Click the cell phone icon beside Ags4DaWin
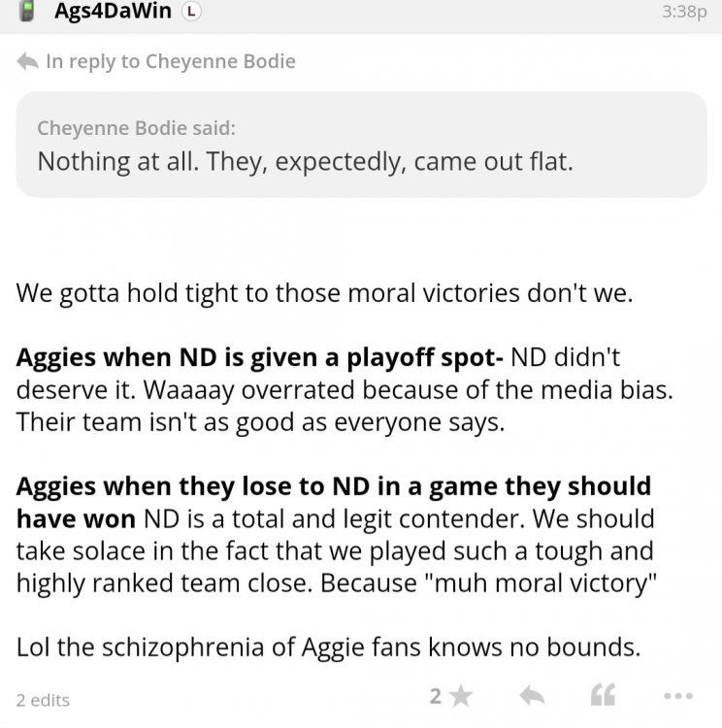Screen dimensions: 722x728 coord(28,12)
